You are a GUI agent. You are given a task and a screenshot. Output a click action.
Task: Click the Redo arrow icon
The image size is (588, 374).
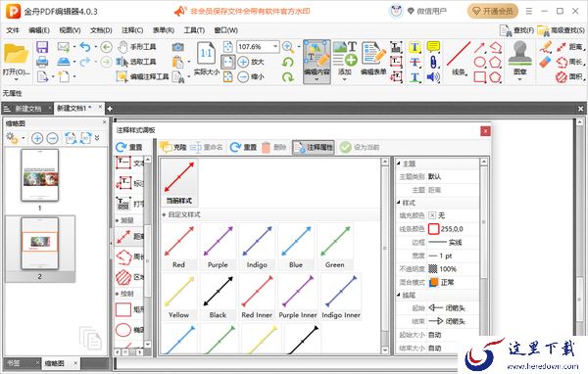(85, 62)
